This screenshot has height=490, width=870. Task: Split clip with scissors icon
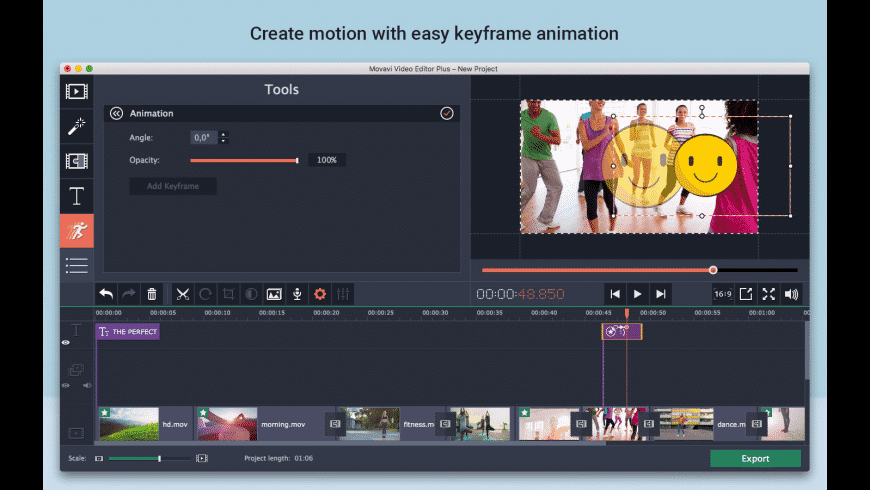tap(183, 294)
